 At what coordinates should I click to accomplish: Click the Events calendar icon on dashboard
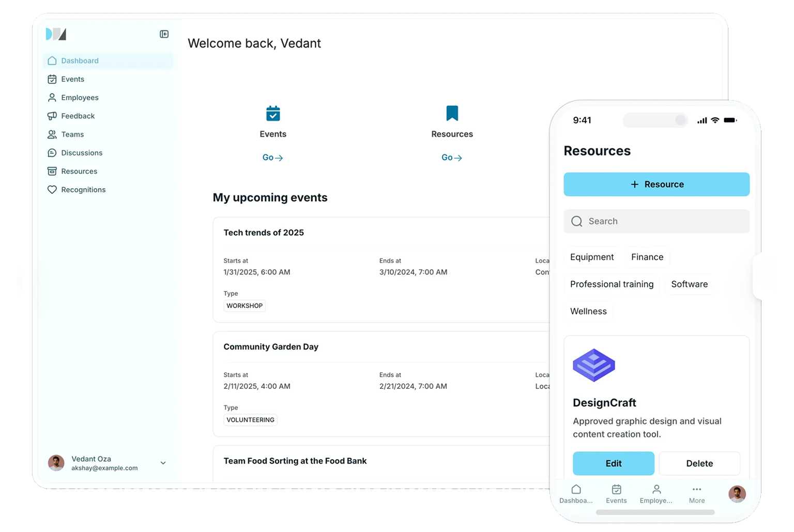point(273,113)
